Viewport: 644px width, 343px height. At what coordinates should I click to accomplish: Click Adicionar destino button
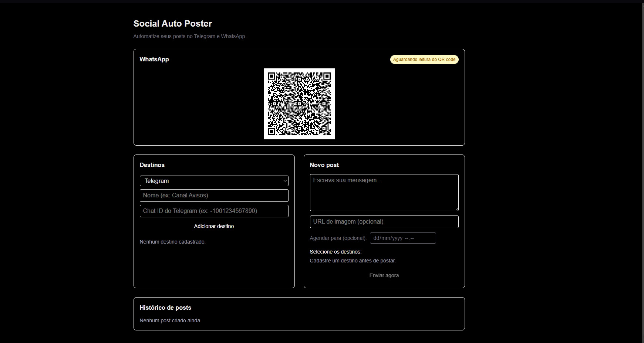tap(214, 226)
